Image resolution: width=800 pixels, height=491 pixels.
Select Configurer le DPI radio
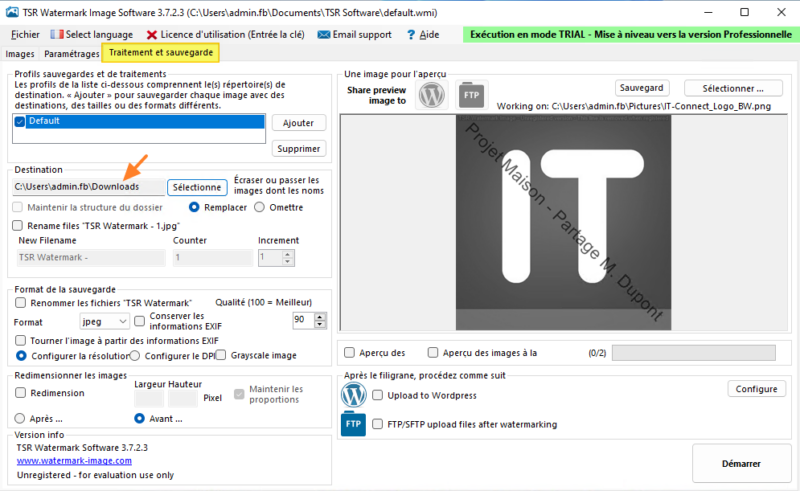pos(135,355)
